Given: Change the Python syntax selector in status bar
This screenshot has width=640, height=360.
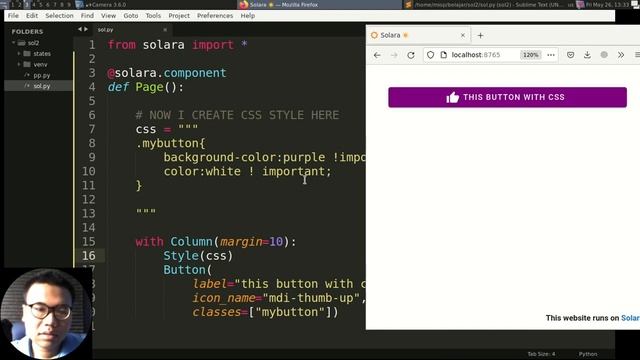Looking at the screenshot, I should click(x=588, y=354).
